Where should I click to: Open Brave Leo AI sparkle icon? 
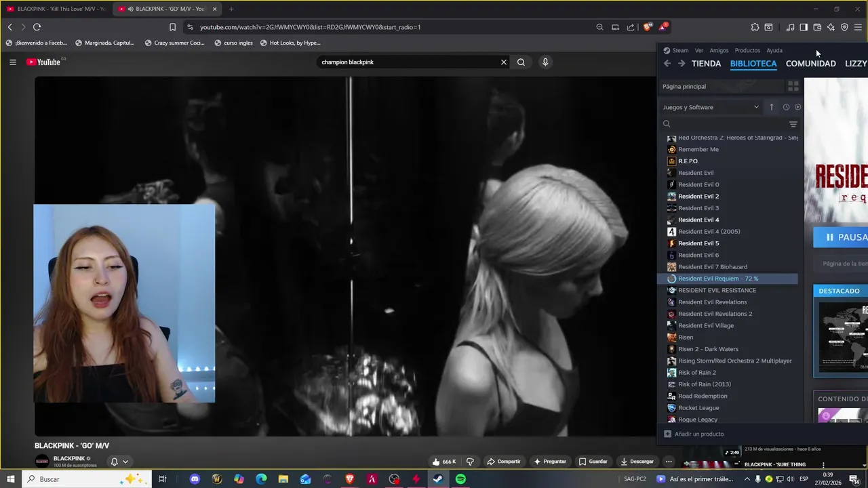(831, 27)
